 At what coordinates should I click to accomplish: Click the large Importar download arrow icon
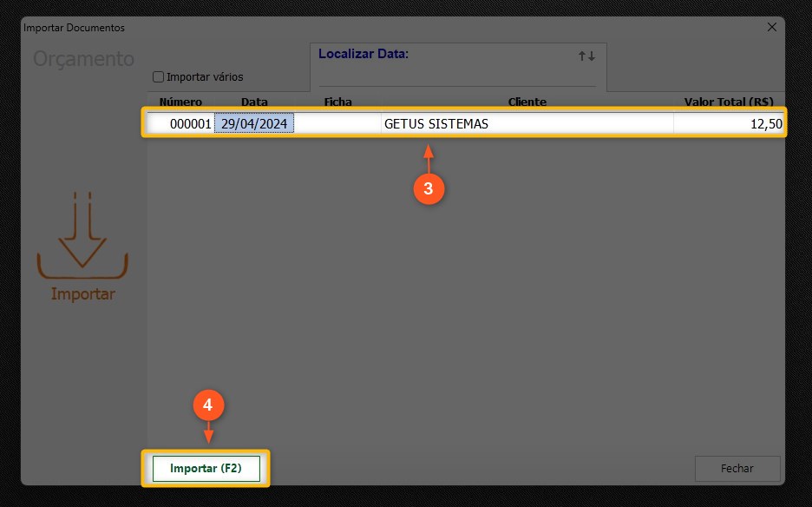coord(82,237)
